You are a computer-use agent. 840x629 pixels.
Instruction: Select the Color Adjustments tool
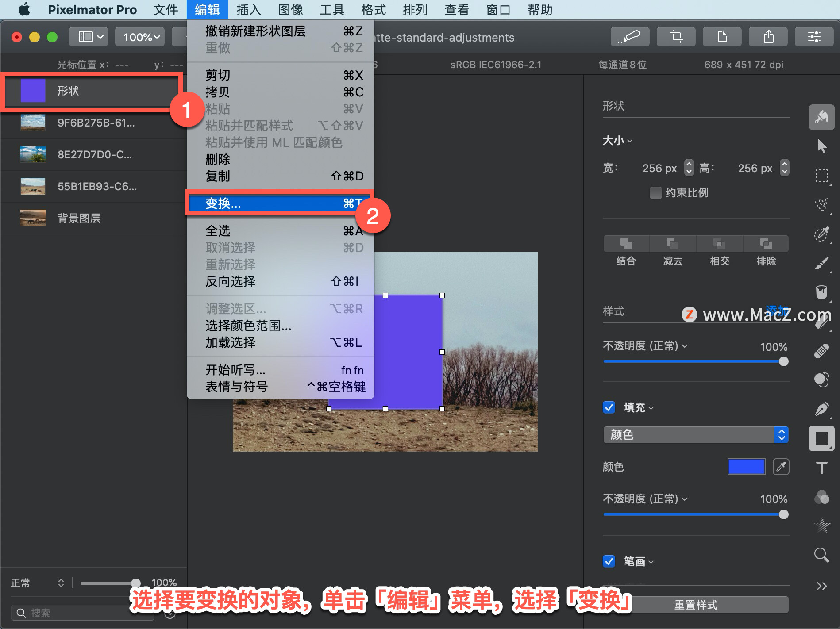coord(821,497)
